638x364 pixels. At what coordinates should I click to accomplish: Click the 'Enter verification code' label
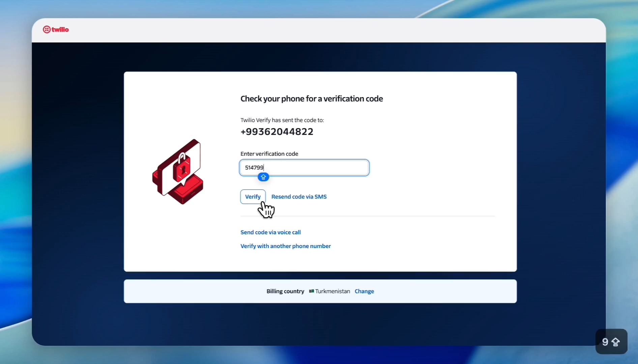(x=269, y=154)
